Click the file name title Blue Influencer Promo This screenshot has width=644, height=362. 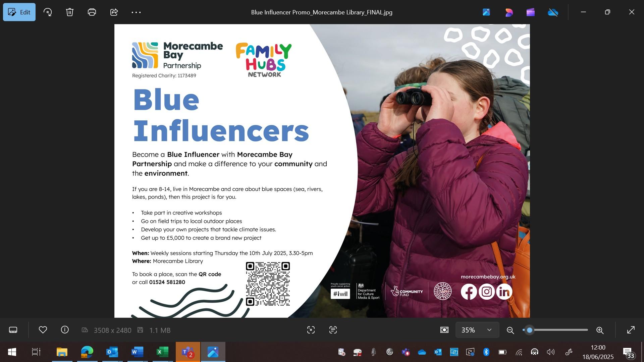point(322,12)
